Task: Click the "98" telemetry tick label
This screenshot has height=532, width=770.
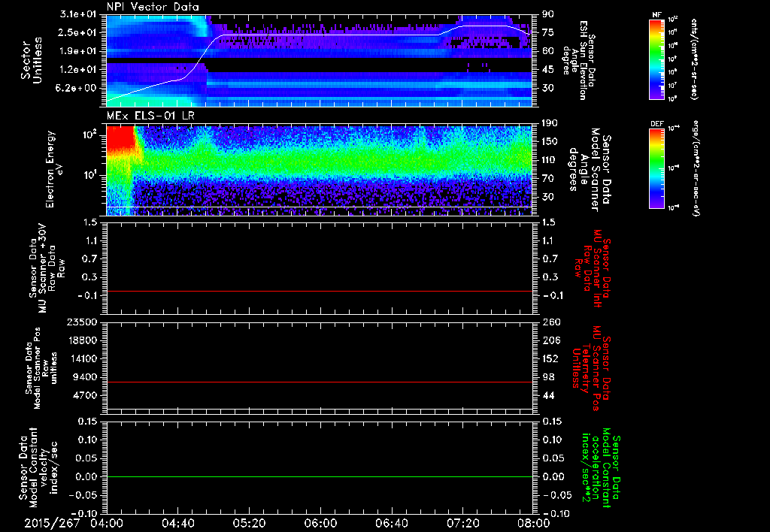Action: pos(548,377)
